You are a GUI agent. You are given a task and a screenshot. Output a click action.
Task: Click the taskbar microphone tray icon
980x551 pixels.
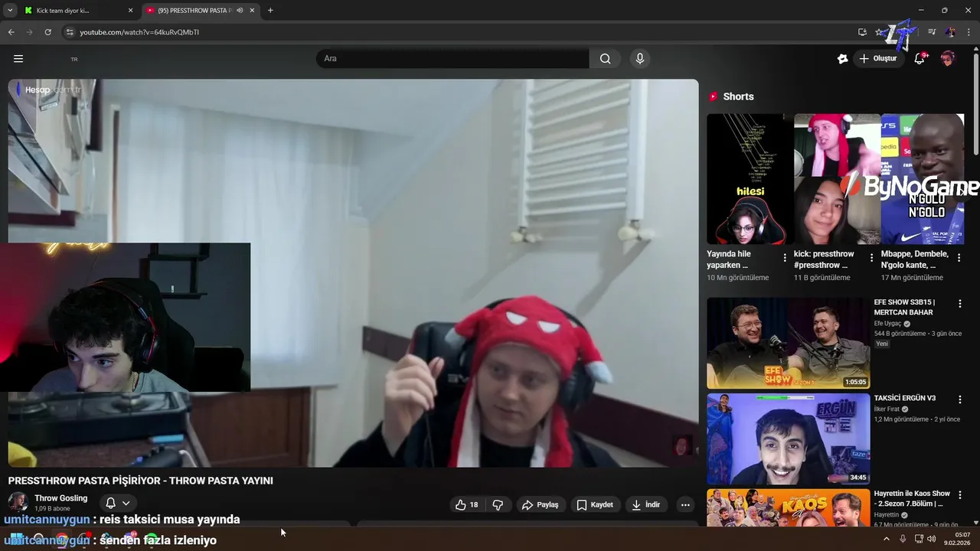pyautogui.click(x=903, y=539)
